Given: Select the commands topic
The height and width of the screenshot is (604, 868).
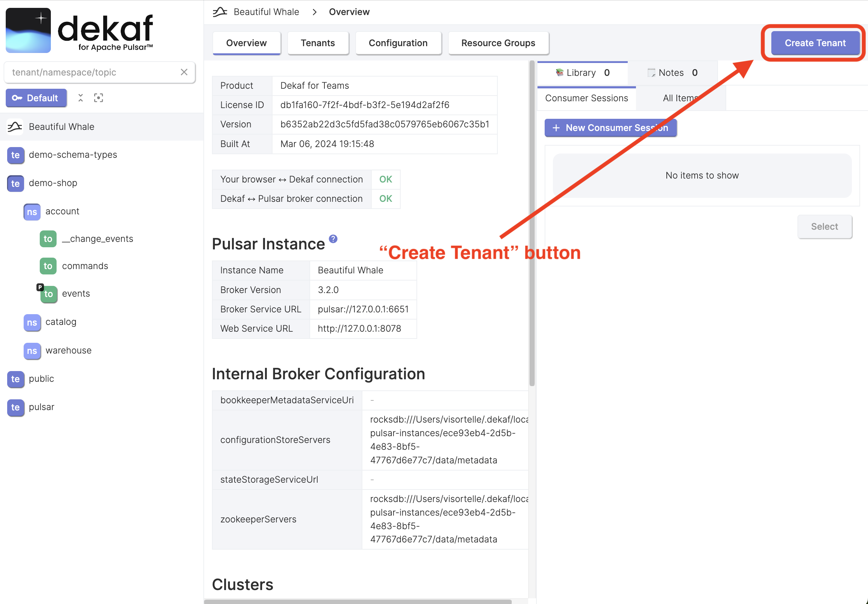Looking at the screenshot, I should click(x=85, y=266).
